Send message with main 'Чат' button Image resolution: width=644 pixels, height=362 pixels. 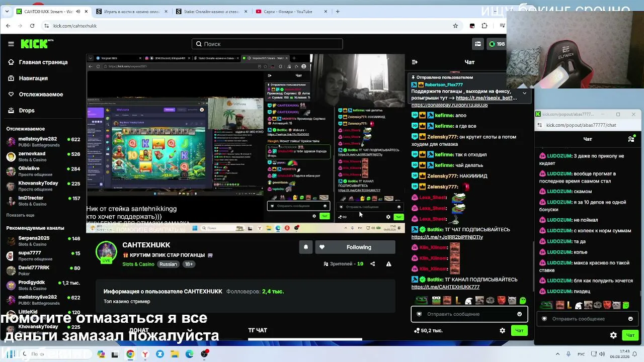(x=519, y=330)
